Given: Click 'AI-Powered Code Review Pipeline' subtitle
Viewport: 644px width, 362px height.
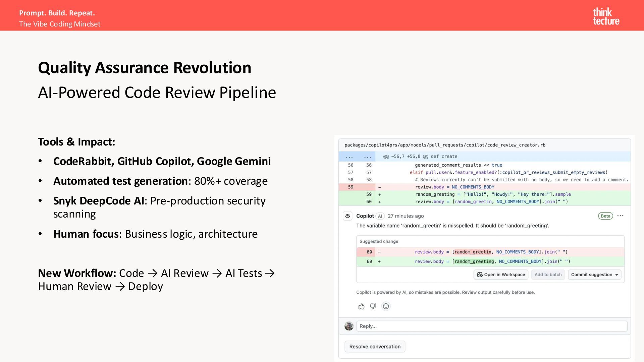Looking at the screenshot, I should click(x=157, y=93).
